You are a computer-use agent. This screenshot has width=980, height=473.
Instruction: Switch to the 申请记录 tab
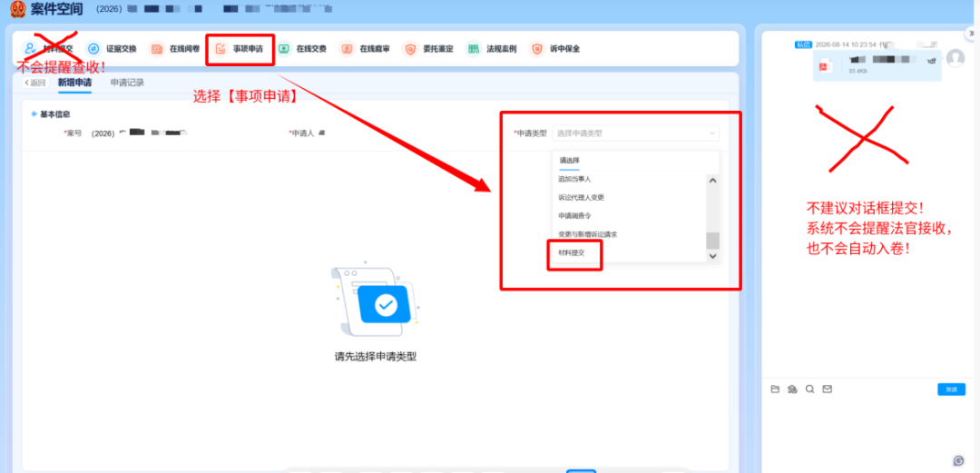tap(128, 83)
